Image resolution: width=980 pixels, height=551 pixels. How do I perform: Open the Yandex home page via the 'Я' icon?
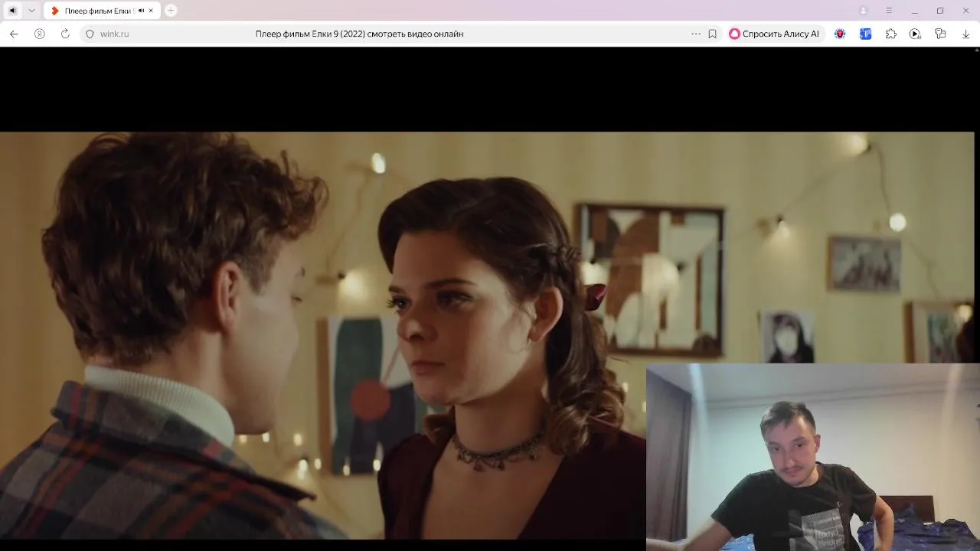point(40,34)
